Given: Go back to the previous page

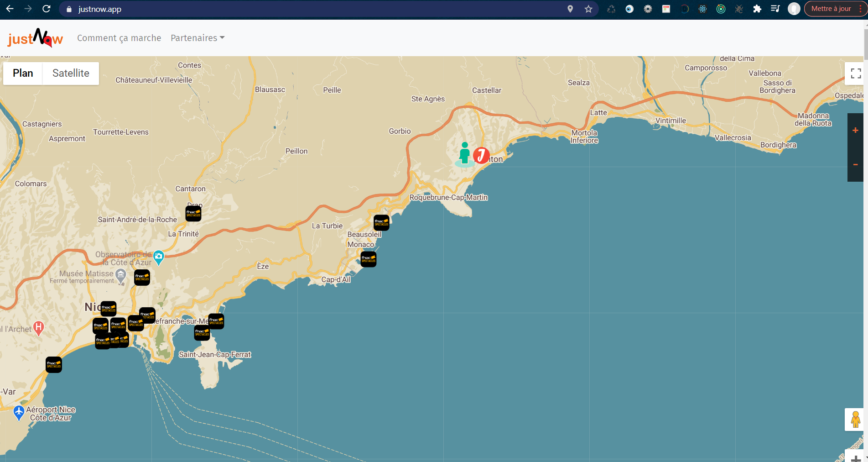Looking at the screenshot, I should pos(10,9).
